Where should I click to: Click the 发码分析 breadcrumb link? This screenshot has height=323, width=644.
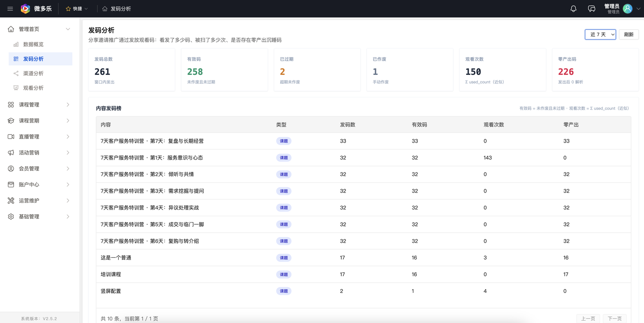121,8
